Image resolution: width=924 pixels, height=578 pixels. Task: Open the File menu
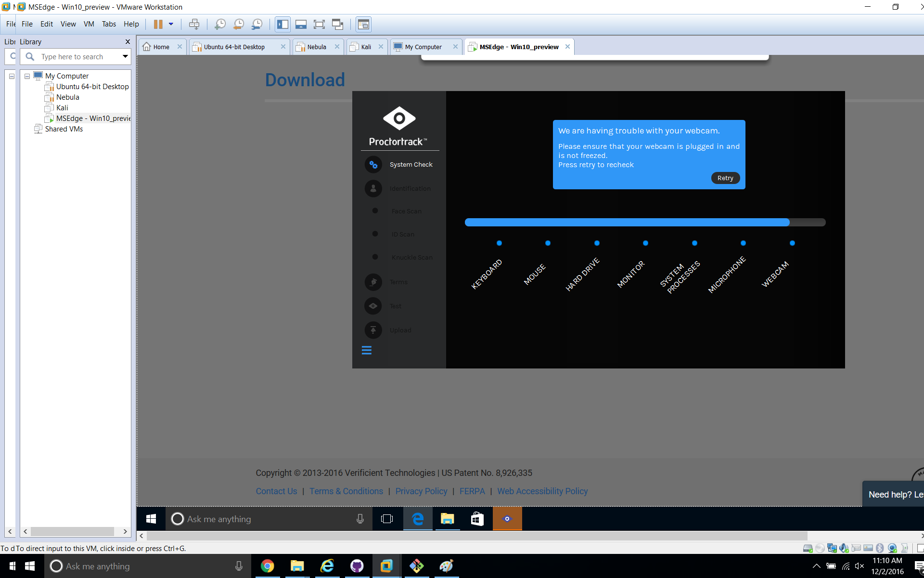click(x=27, y=24)
